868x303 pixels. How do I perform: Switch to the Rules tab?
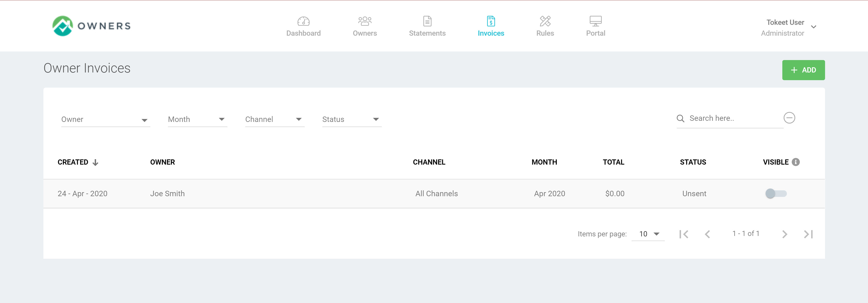click(545, 26)
